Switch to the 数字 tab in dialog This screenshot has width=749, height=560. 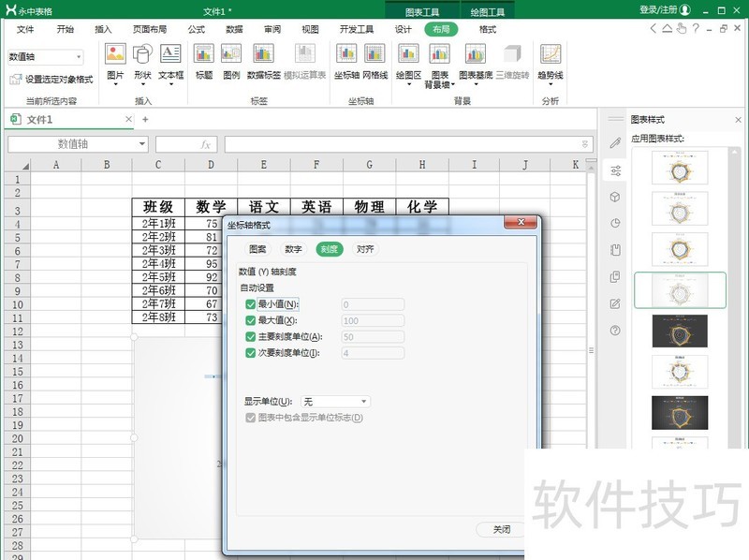click(x=293, y=249)
